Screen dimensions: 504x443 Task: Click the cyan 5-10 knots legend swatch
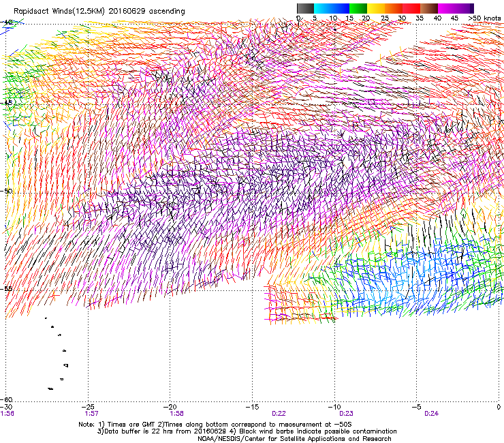click(x=323, y=8)
